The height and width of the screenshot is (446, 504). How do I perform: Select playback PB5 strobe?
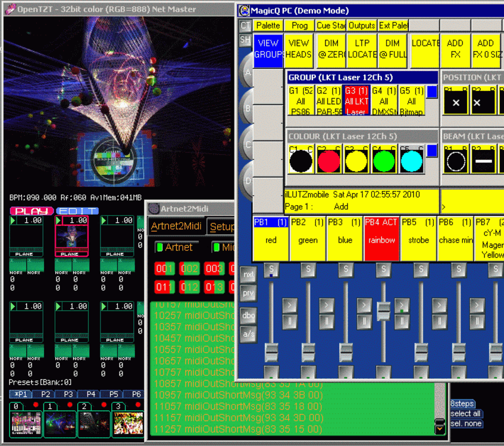click(418, 238)
